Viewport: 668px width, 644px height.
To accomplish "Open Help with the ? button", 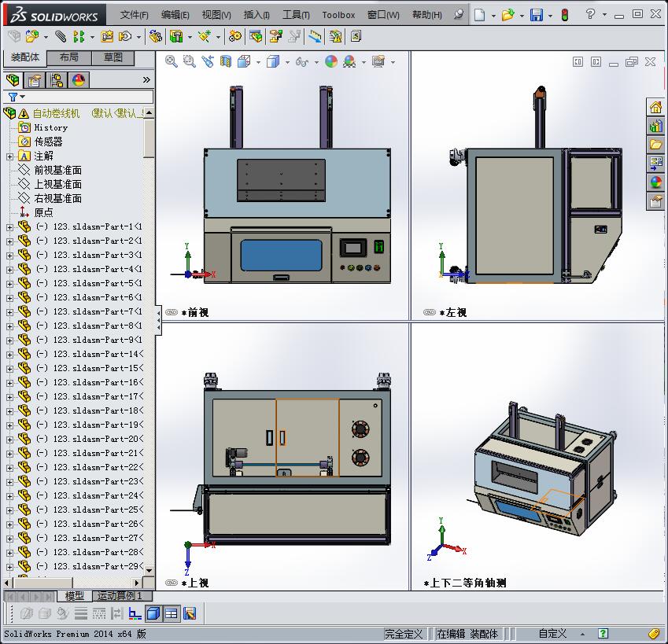I will point(590,13).
